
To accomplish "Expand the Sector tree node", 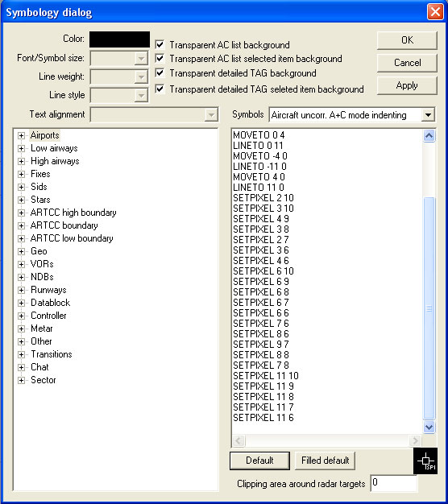I will click(21, 380).
